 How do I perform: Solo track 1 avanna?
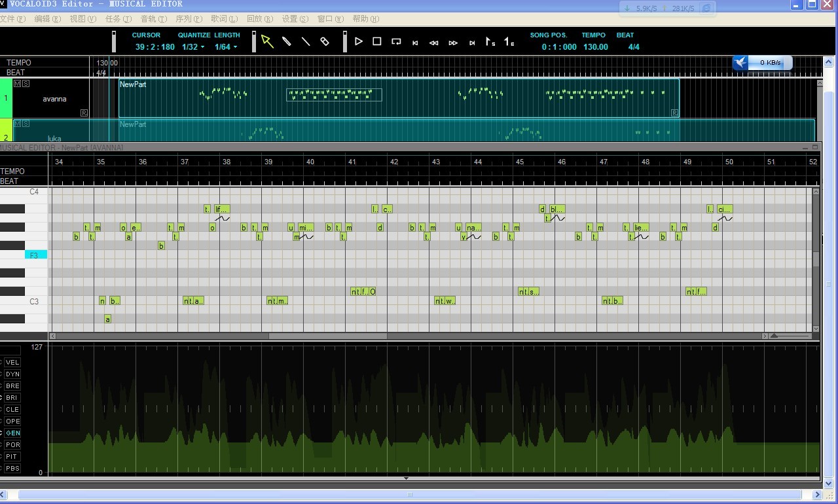pyautogui.click(x=26, y=83)
